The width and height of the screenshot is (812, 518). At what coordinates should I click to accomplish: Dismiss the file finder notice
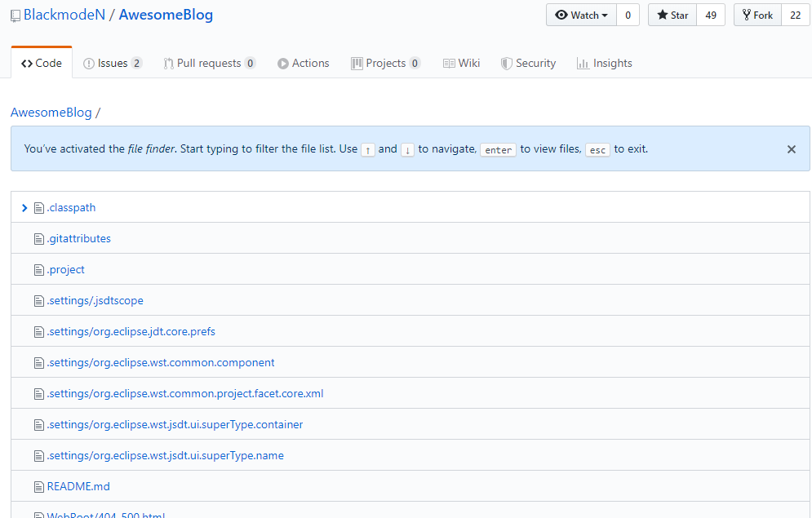tap(792, 149)
